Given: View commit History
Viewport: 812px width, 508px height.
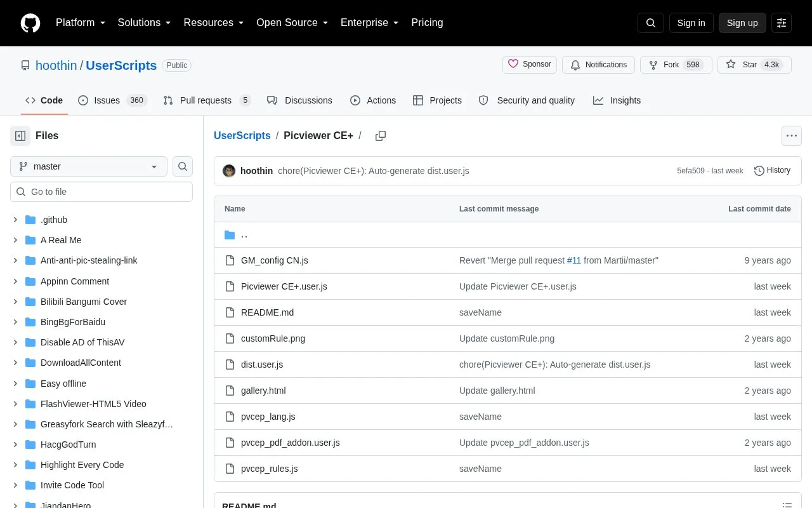Looking at the screenshot, I should coord(772,170).
